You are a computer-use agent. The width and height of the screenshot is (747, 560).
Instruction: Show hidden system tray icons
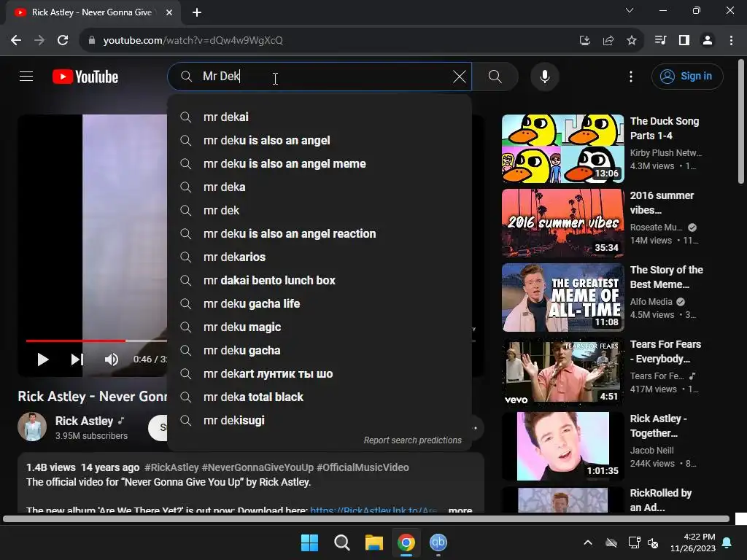pos(588,542)
